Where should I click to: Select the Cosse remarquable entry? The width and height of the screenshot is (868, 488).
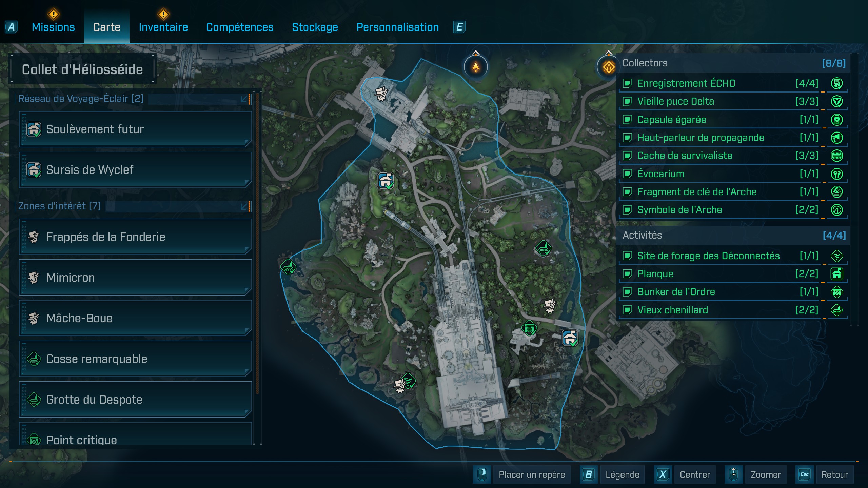pos(135,359)
